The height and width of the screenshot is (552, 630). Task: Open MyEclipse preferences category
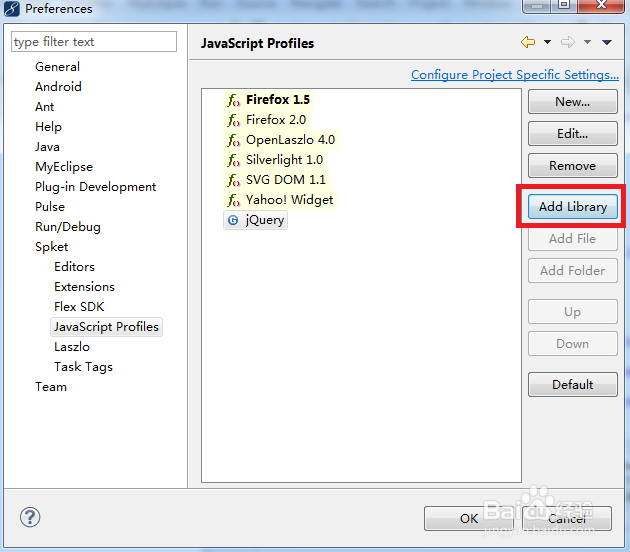64,167
